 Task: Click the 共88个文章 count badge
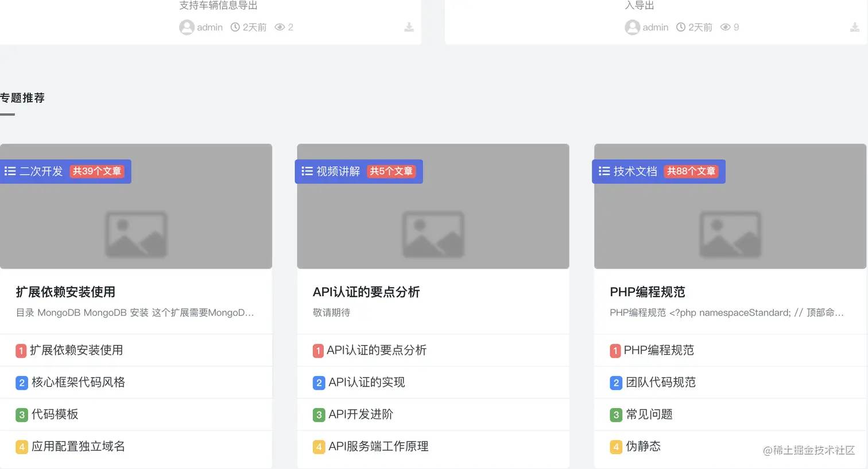[692, 170]
